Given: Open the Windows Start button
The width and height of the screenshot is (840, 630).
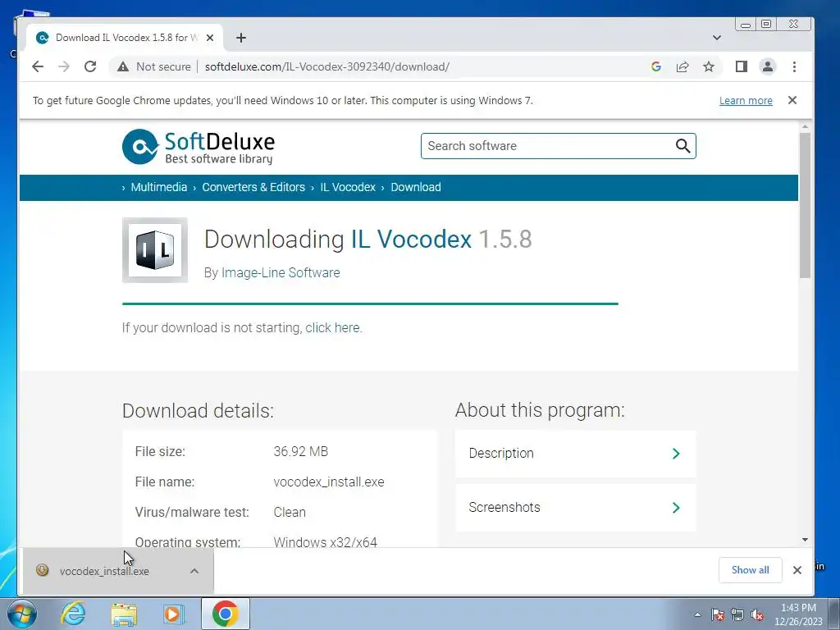Looking at the screenshot, I should coord(21,614).
